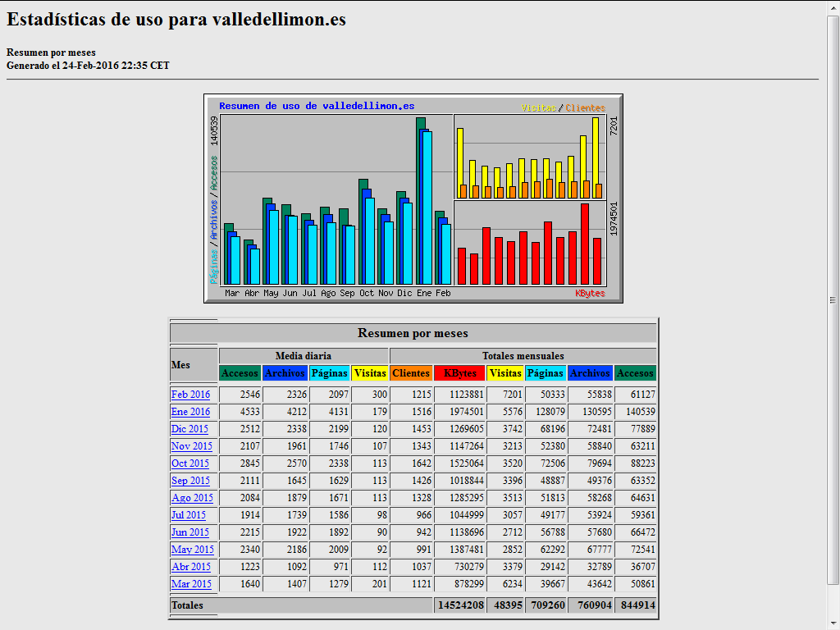This screenshot has height=630, width=840.
Task: Click the Jul 2015 link
Action: [x=188, y=515]
